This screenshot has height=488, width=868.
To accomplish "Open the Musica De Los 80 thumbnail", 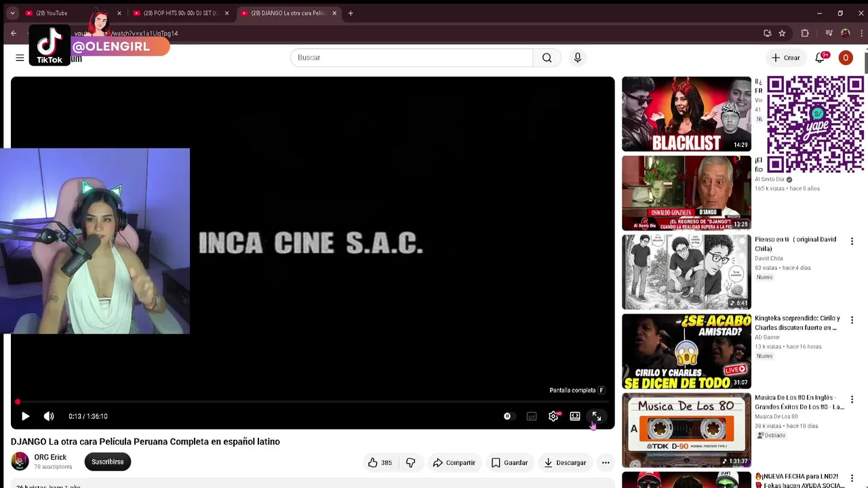I will point(686,430).
